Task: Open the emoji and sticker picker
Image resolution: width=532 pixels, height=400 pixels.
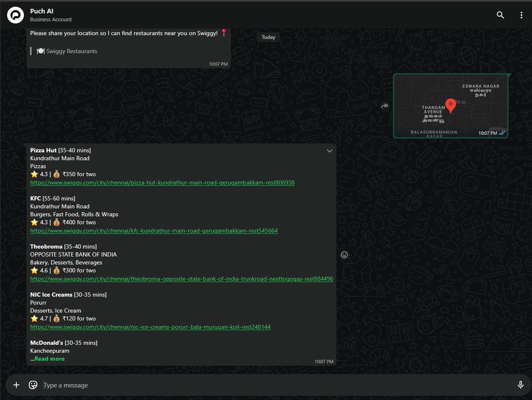Action: pyautogui.click(x=33, y=385)
